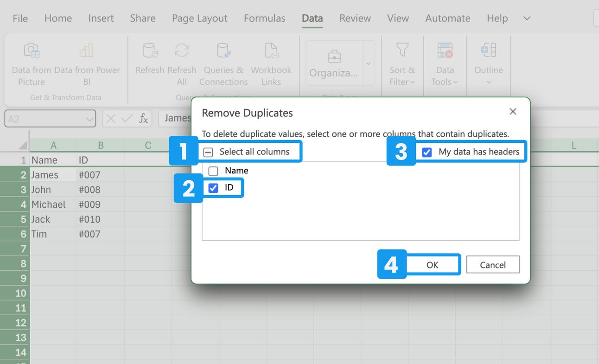
Task: Select column B header
Action: click(101, 146)
